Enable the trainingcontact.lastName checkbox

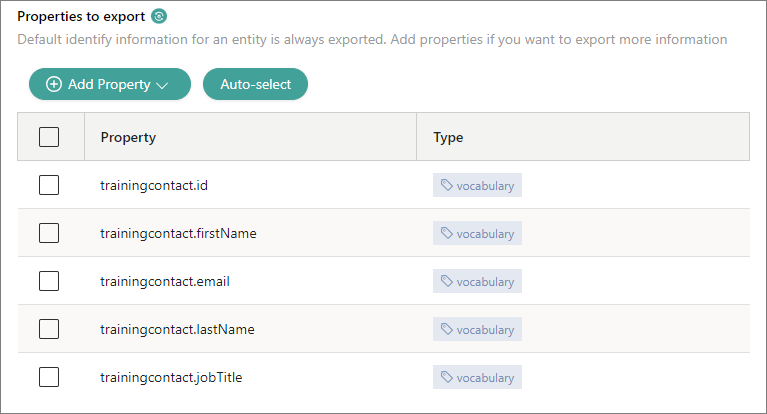49,329
